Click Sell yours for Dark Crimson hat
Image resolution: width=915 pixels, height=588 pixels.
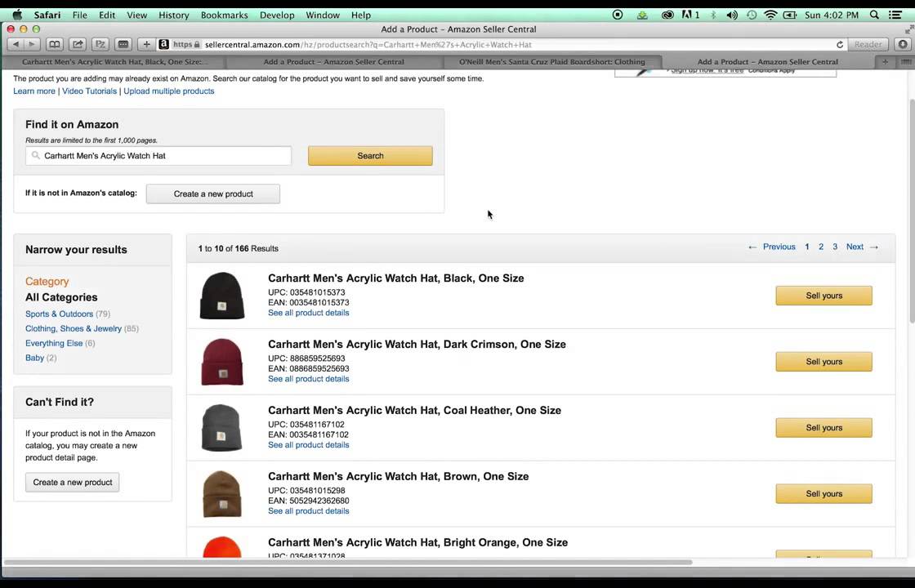pos(823,362)
